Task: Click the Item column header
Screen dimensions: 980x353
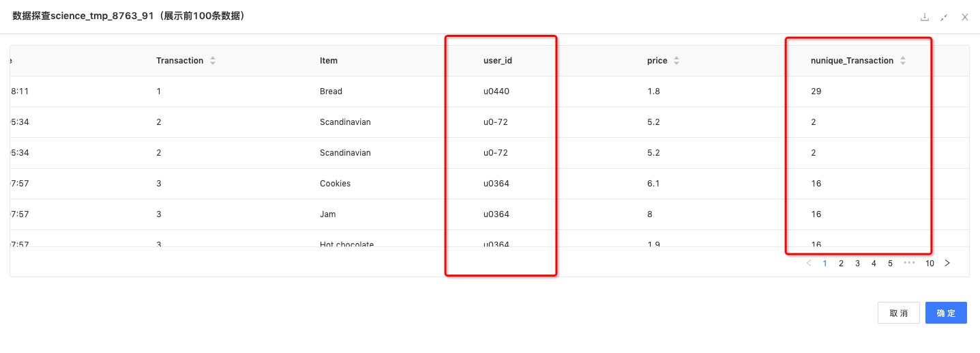Action: (329, 61)
